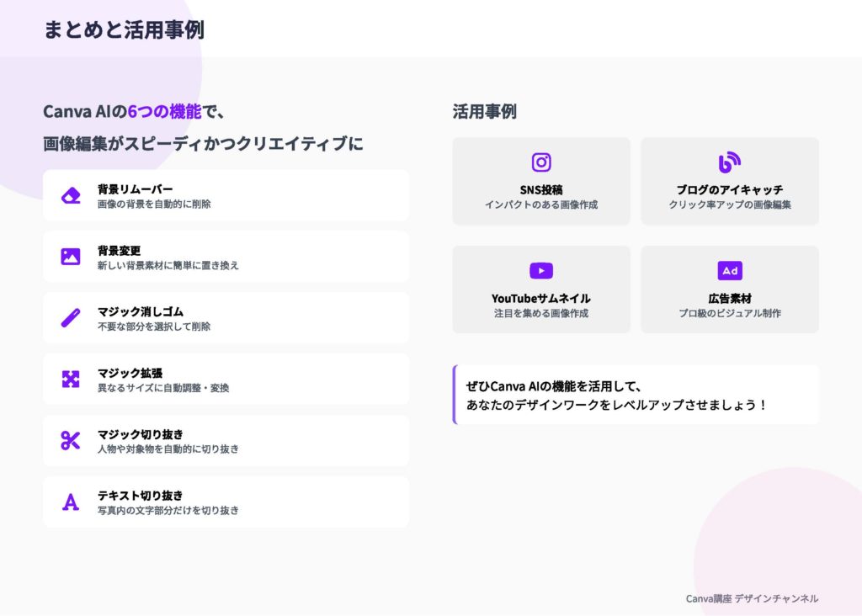Click the Ad icon above 広告素材
Viewport: 862px width, 616px height.
click(x=729, y=271)
